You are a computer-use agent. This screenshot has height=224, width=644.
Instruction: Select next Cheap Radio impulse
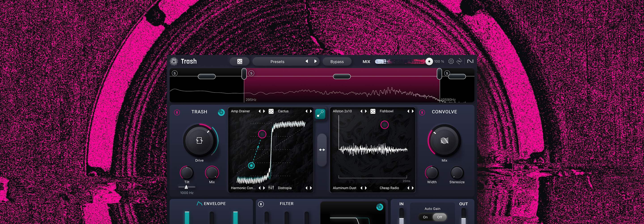(413, 188)
